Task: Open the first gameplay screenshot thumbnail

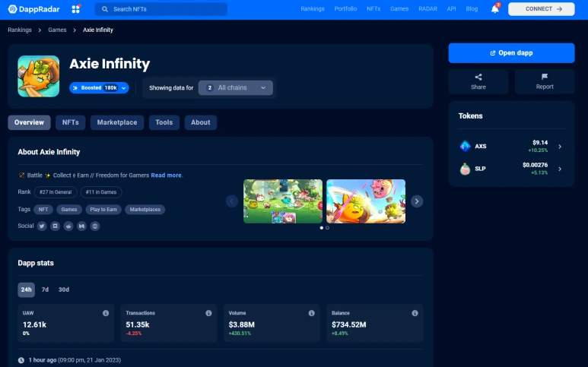Action: pyautogui.click(x=283, y=201)
